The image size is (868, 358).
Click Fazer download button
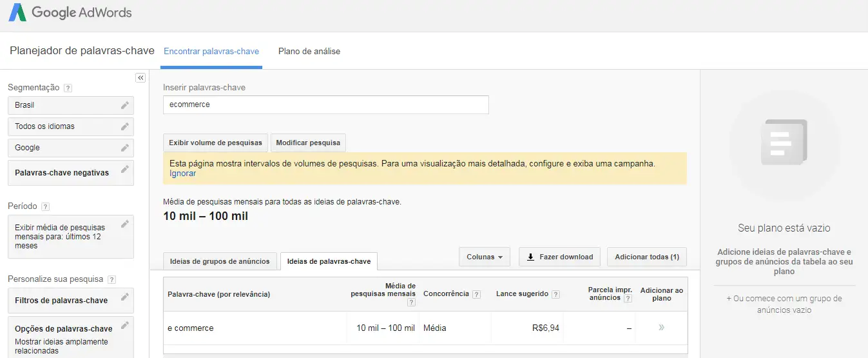coord(559,257)
